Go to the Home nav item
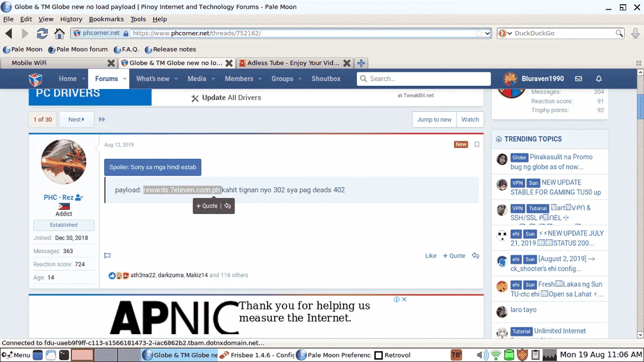 tap(68, 79)
